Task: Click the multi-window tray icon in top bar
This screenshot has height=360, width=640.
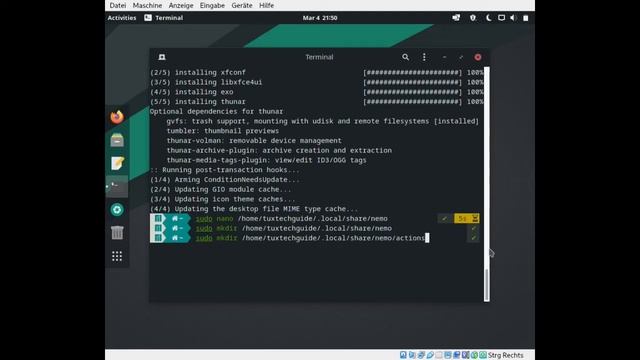Action: coord(456,18)
